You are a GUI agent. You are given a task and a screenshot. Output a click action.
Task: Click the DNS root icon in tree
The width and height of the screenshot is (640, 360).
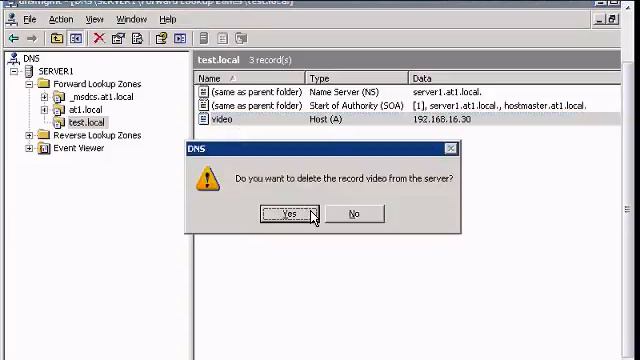(14, 59)
